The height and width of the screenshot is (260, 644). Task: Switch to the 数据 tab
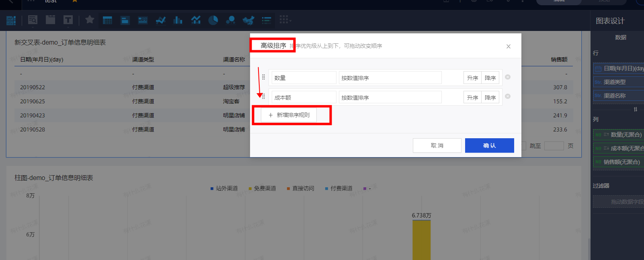[620, 37]
